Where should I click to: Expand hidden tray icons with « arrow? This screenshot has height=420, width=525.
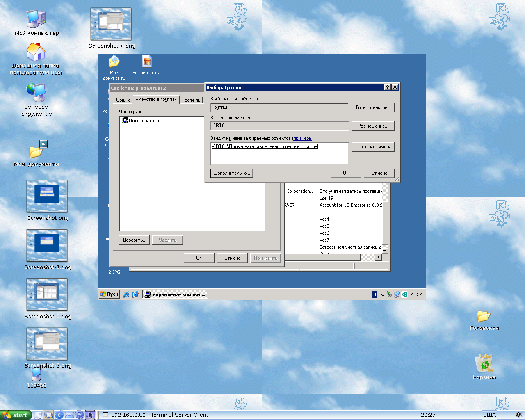[383, 294]
